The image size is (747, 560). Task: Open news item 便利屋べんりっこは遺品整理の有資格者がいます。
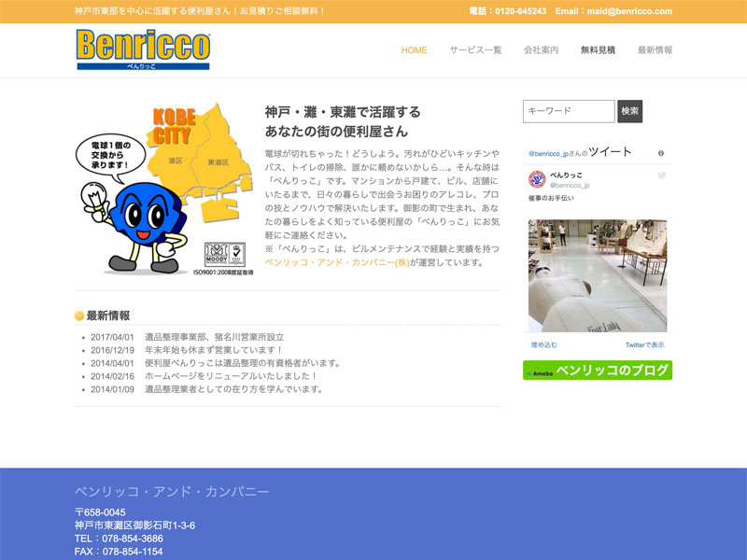(244, 363)
